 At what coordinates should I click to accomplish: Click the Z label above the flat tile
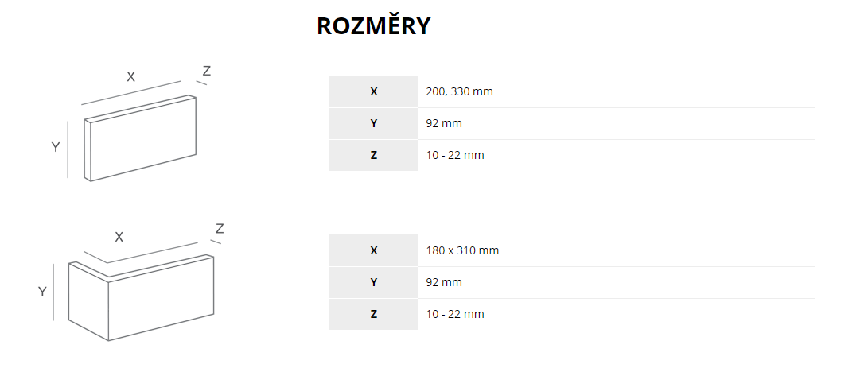point(207,71)
